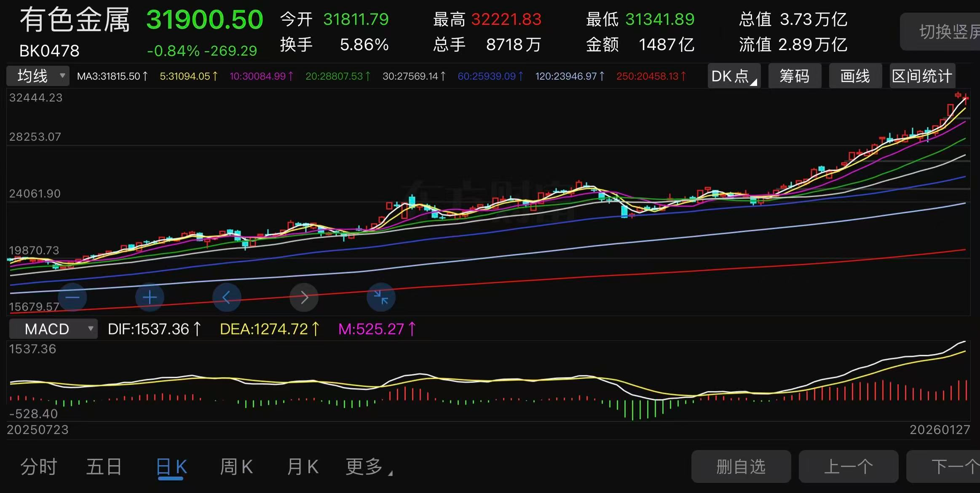The width and height of the screenshot is (980, 493).
Task: Select the 月K tab
Action: point(303,467)
